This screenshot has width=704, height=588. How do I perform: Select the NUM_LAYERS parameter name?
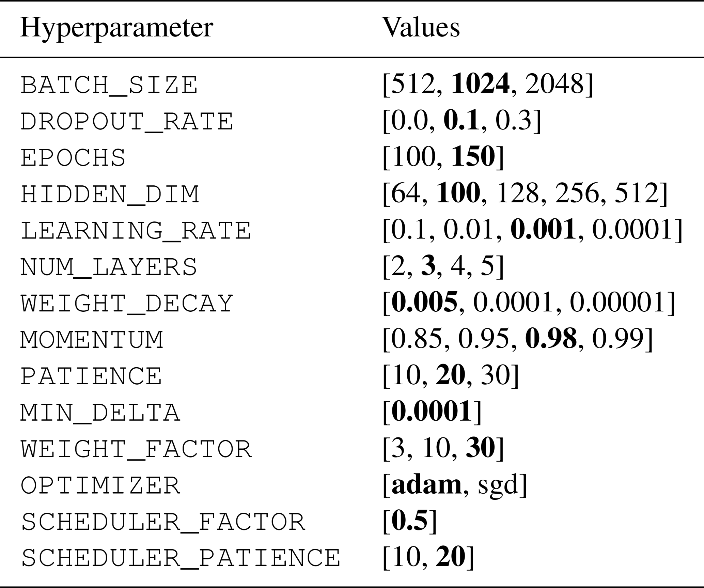click(109, 267)
